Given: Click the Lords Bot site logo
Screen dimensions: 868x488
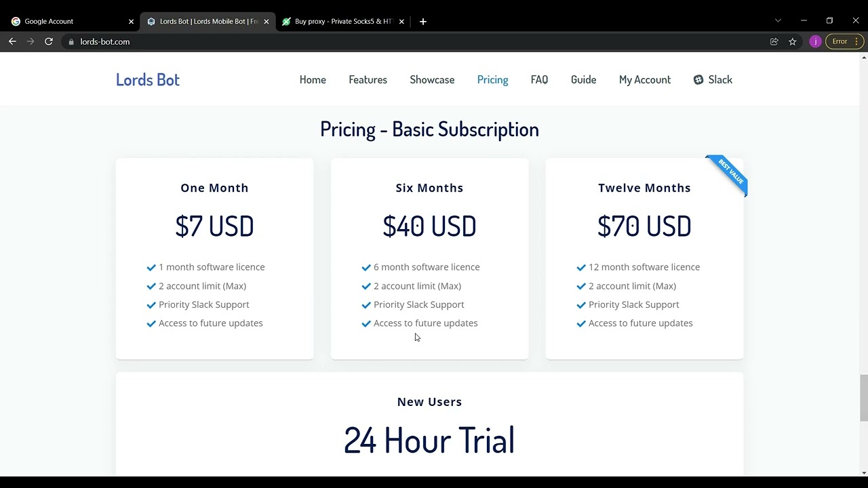Looking at the screenshot, I should click(148, 80).
